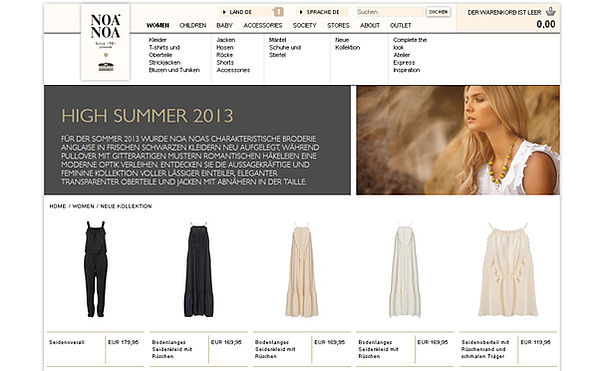Screen dimensions: 613x371
Task: Open the Sprache DE language dropdown
Action: 319,12
